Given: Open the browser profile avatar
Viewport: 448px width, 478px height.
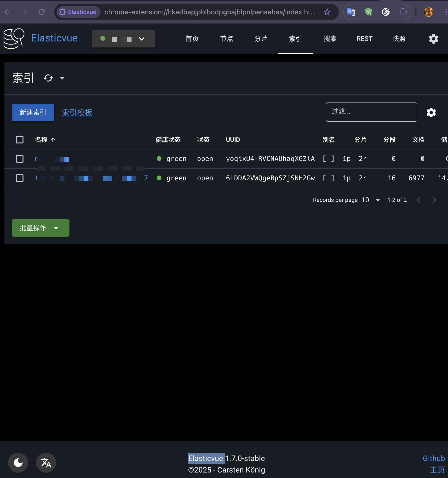Looking at the screenshot, I should [429, 12].
